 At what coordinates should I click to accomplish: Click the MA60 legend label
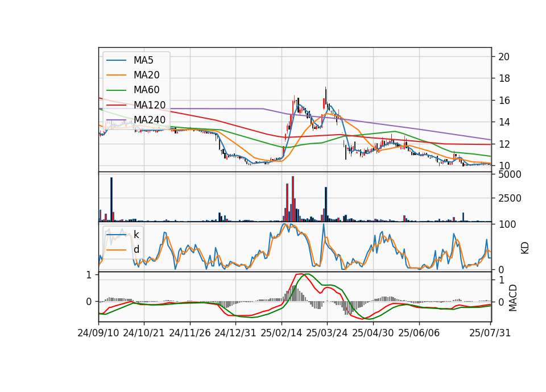coord(146,90)
